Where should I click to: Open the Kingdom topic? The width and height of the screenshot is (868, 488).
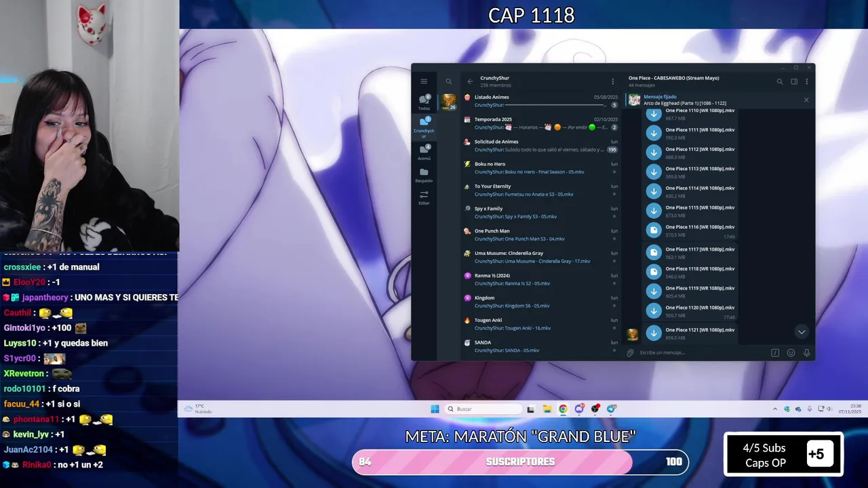tap(540, 302)
